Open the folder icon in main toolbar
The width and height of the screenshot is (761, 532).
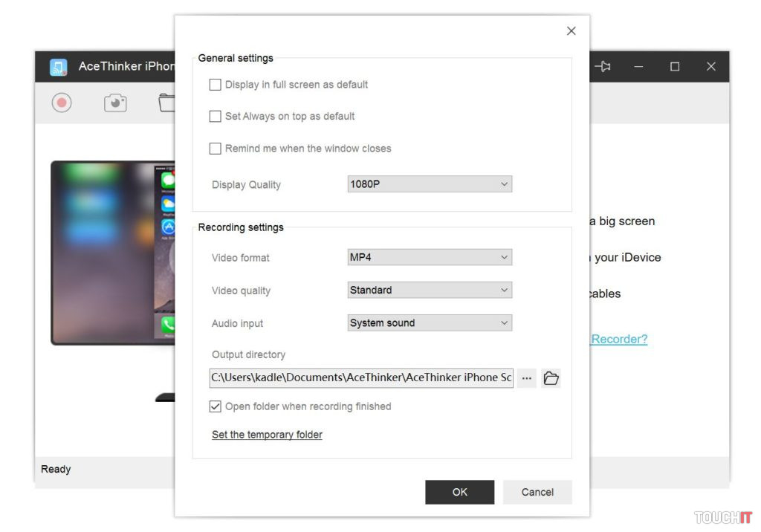(x=167, y=103)
